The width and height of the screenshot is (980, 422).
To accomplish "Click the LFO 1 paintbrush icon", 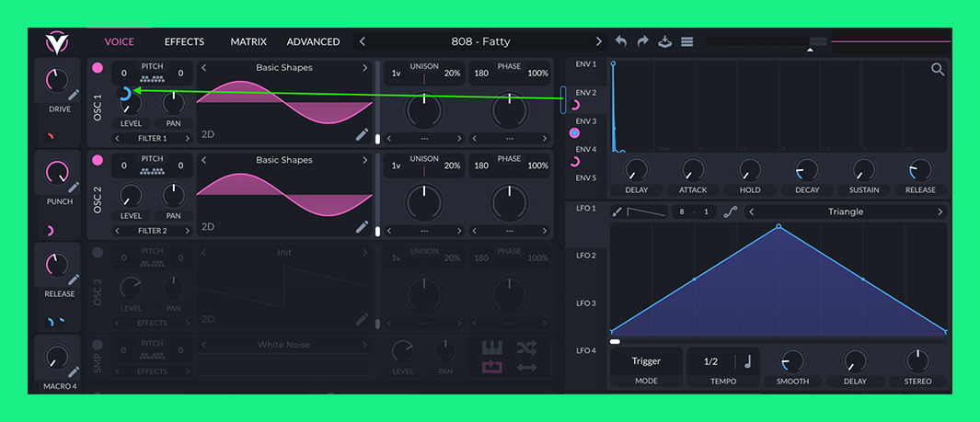I will click(x=617, y=212).
